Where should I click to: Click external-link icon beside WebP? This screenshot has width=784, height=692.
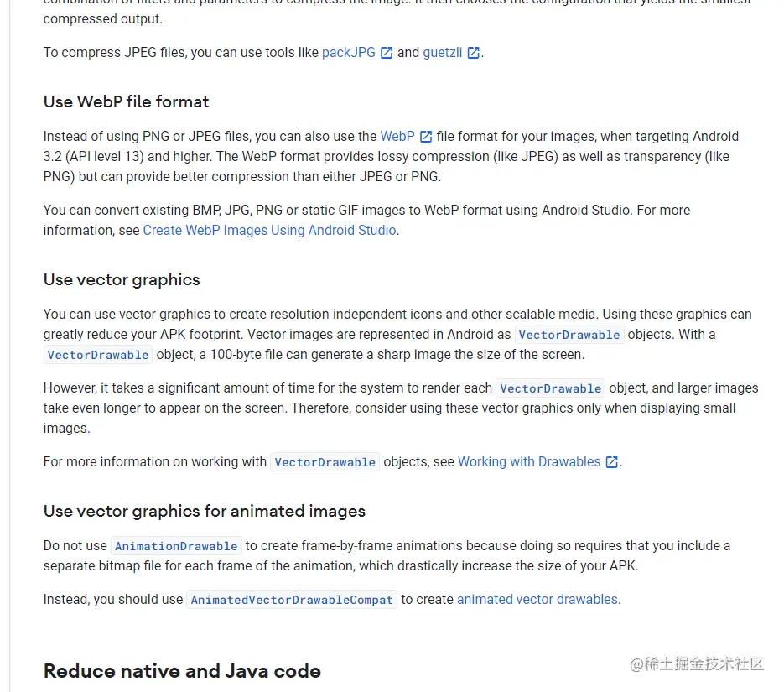[426, 137]
